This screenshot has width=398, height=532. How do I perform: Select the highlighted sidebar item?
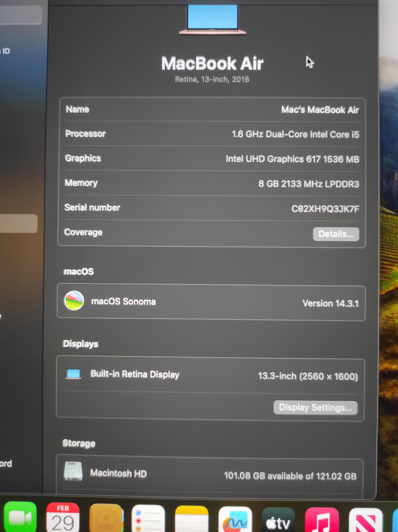tap(19, 223)
